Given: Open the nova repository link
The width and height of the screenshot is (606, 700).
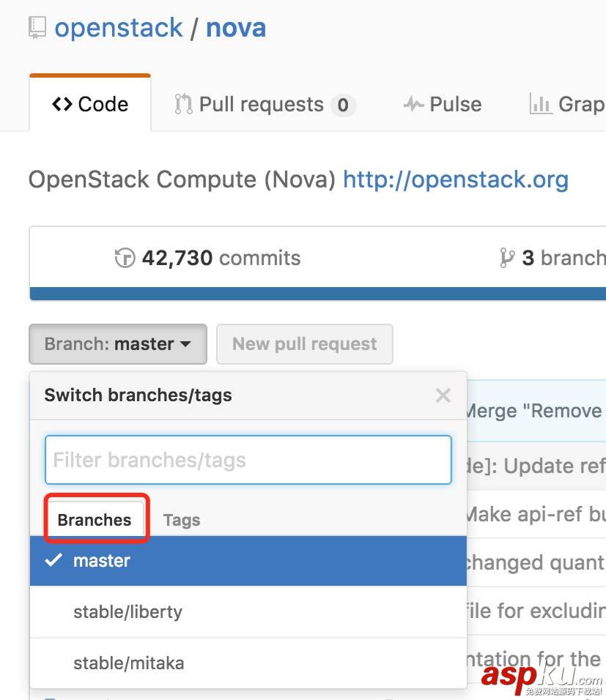Looking at the screenshot, I should (x=236, y=28).
